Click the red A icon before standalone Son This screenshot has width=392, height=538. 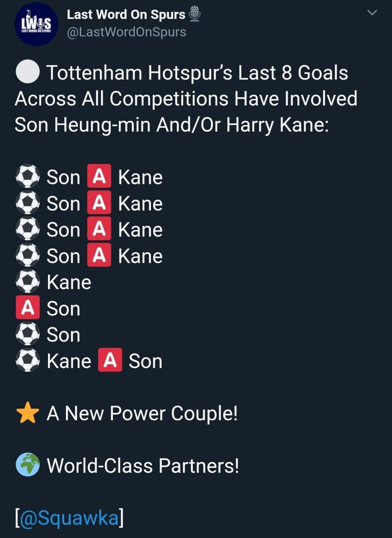pos(28,308)
